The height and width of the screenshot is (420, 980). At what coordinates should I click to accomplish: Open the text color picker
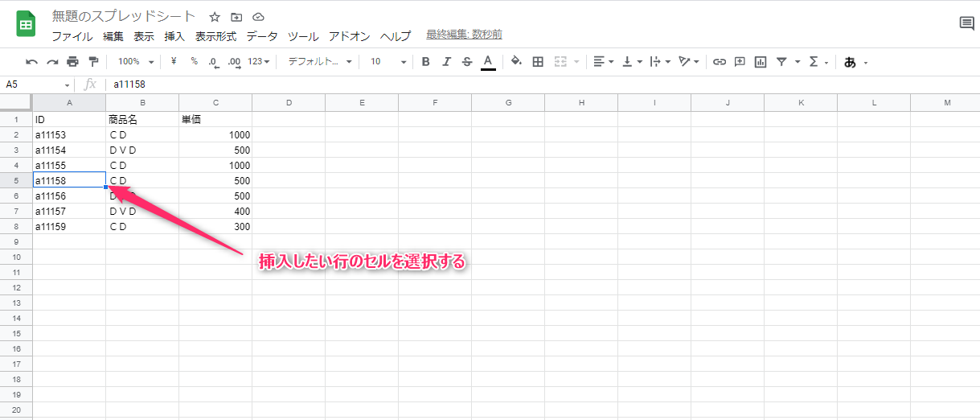point(488,62)
